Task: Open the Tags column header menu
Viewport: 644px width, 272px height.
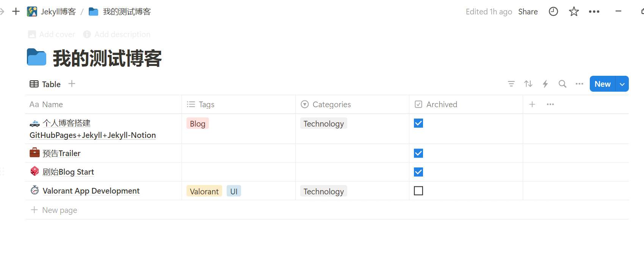Action: (x=239, y=104)
